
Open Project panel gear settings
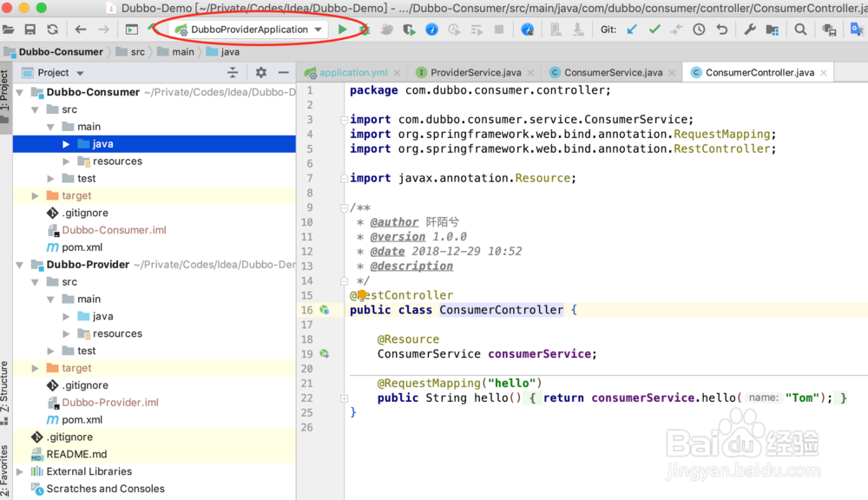click(260, 73)
